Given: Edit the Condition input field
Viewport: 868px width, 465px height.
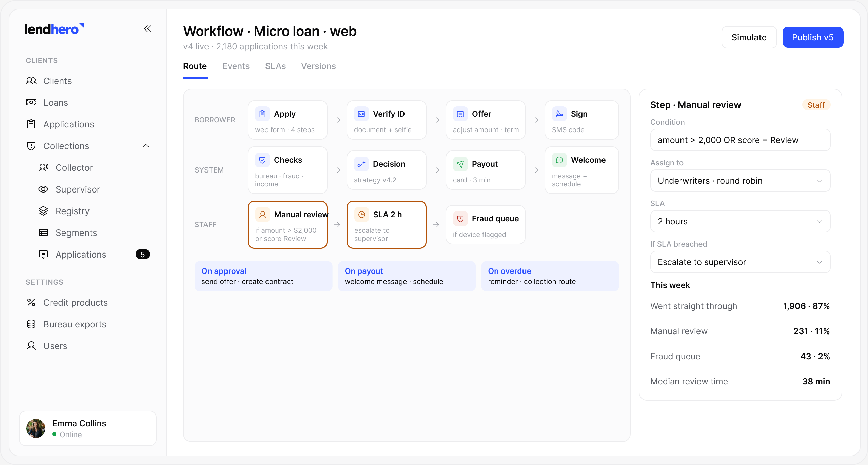Looking at the screenshot, I should pyautogui.click(x=740, y=140).
